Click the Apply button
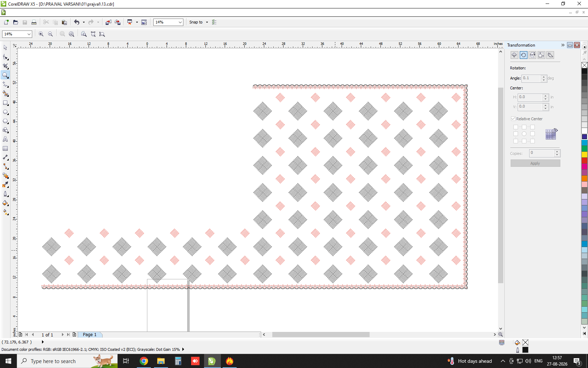This screenshot has width=588, height=368. click(x=535, y=163)
